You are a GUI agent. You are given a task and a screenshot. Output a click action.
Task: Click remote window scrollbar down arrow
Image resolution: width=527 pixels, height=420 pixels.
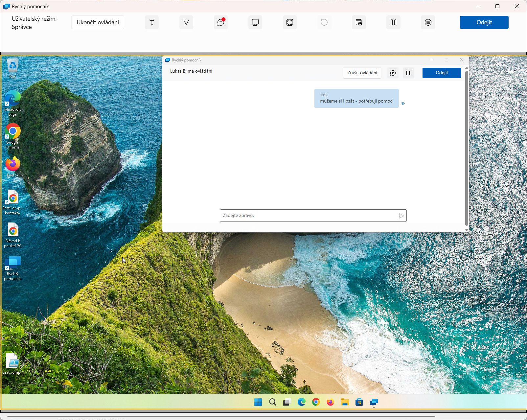467,230
